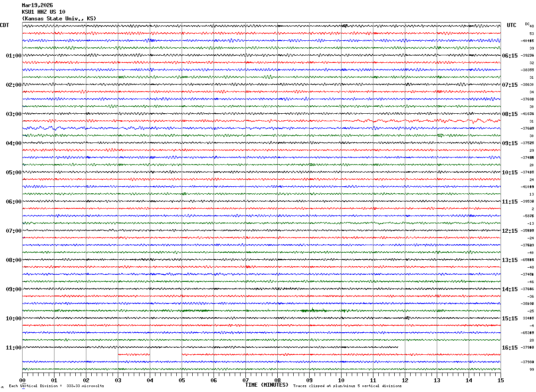Click the Traces clipped footnote text

click(347, 386)
